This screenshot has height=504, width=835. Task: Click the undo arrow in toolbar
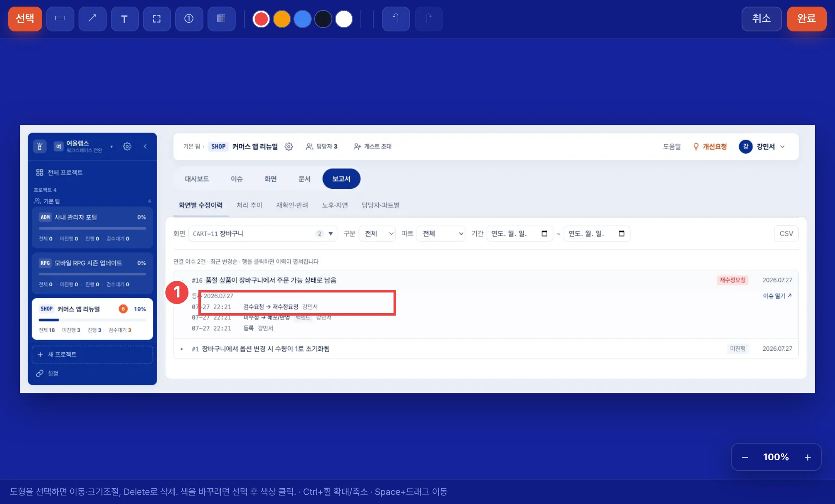(396, 19)
